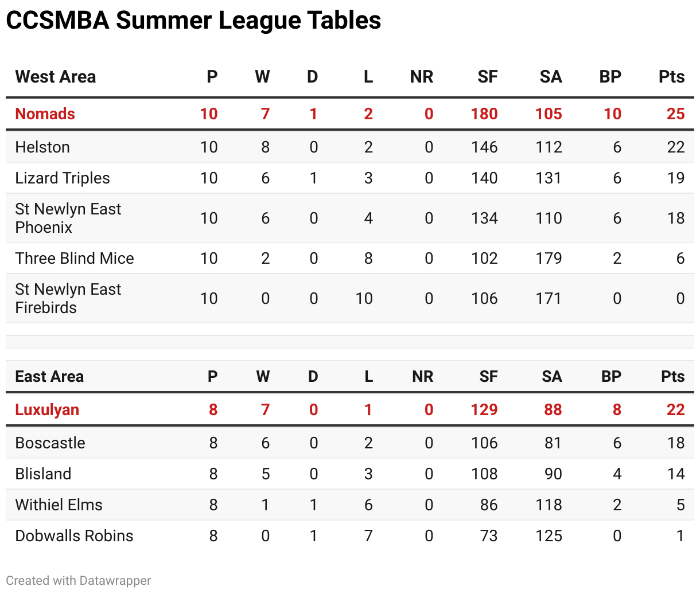Click the Pts column header in West Area
Viewport: 700px width, 594px height.
671,77
